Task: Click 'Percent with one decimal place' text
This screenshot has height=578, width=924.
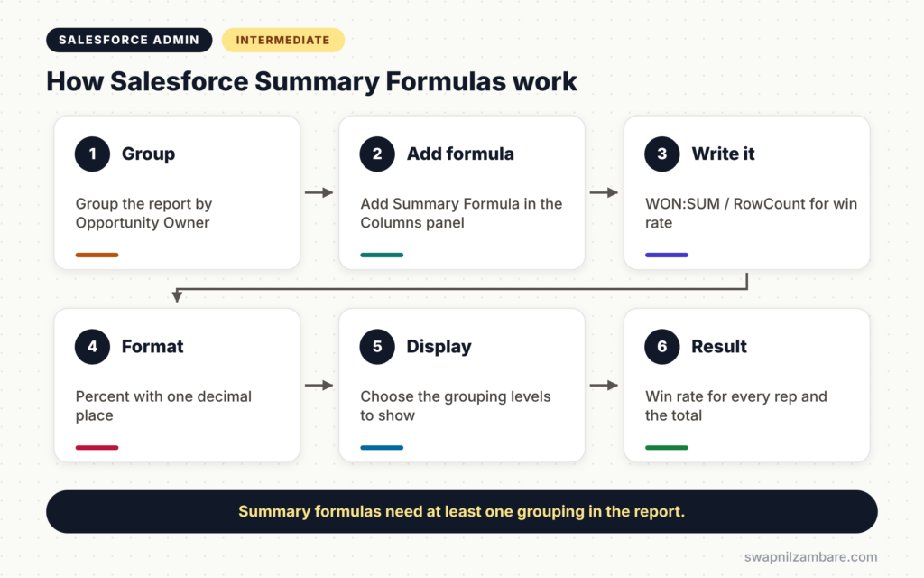Action: [x=163, y=406]
